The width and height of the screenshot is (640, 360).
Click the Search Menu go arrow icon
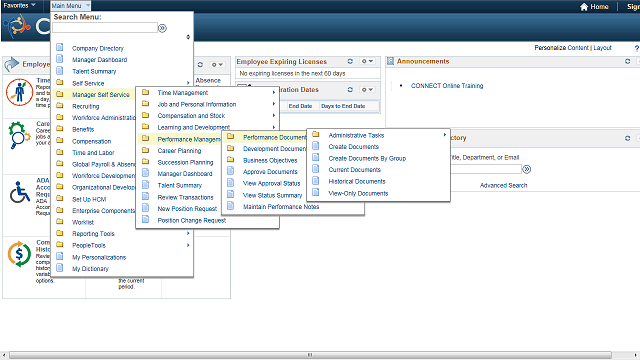162,28
